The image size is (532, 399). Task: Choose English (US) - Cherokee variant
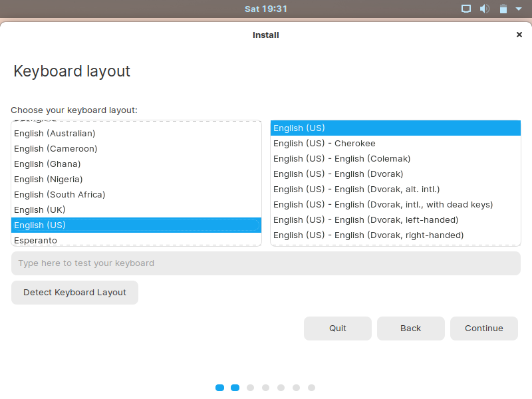pyautogui.click(x=395, y=143)
